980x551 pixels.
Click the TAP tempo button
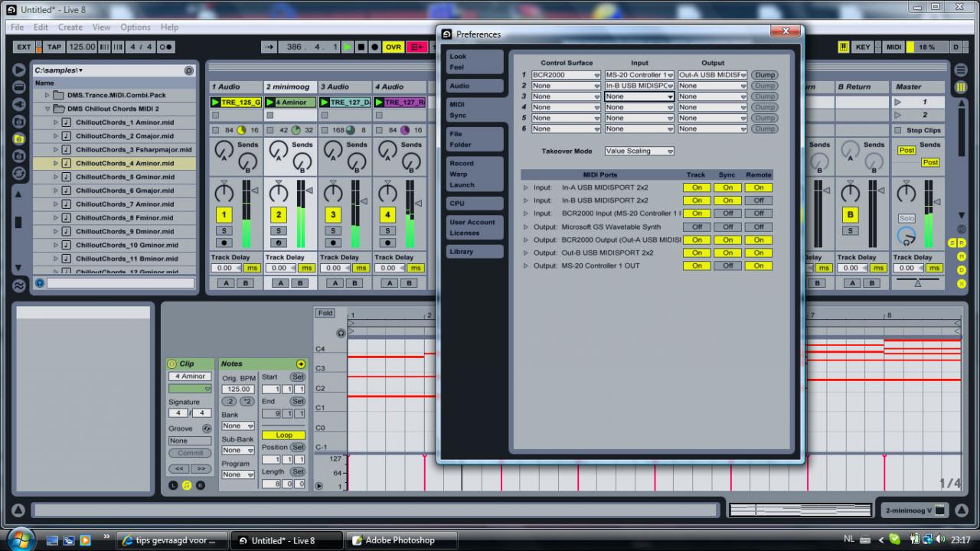54,47
